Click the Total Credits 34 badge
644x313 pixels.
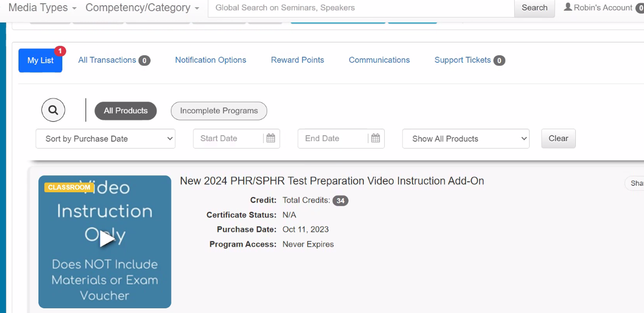click(340, 201)
